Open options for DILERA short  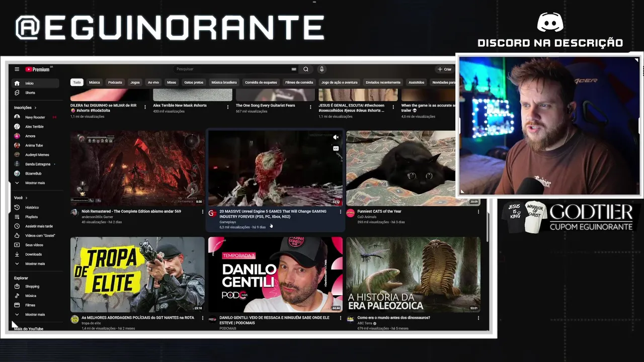pyautogui.click(x=145, y=107)
